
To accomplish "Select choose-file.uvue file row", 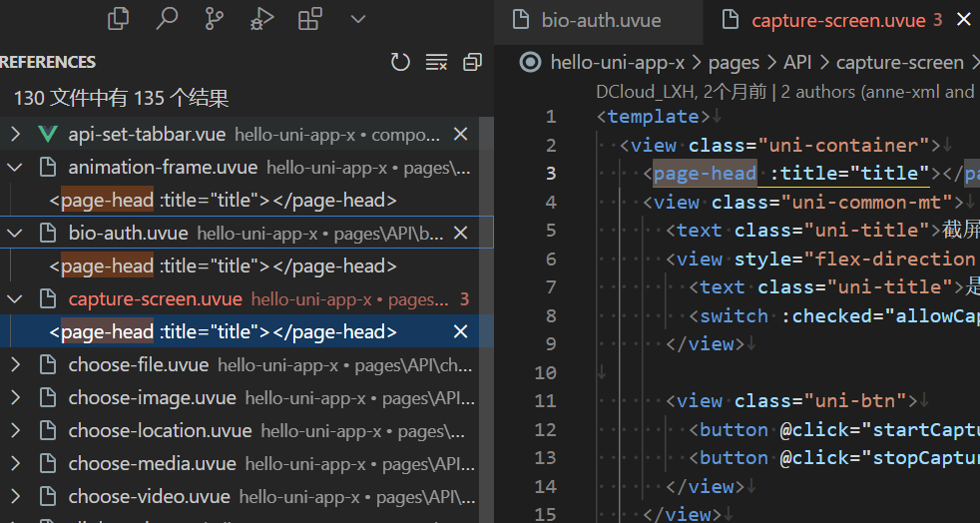I will pos(240,365).
